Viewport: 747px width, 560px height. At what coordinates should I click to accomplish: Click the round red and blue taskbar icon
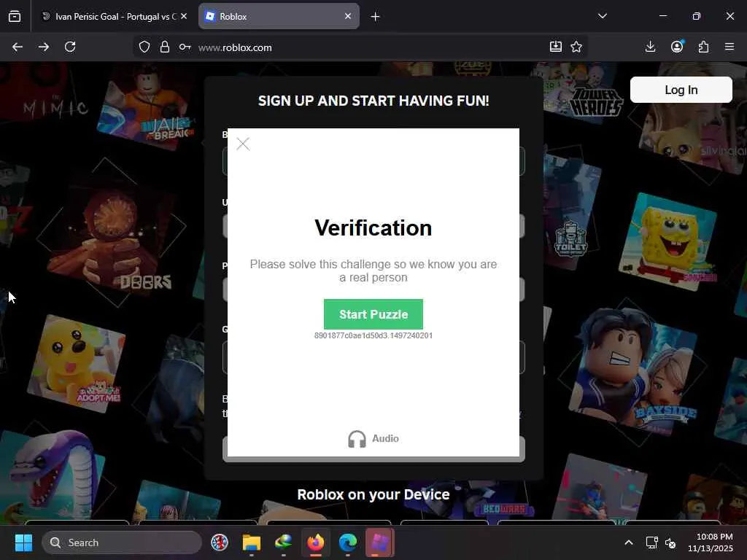220,542
